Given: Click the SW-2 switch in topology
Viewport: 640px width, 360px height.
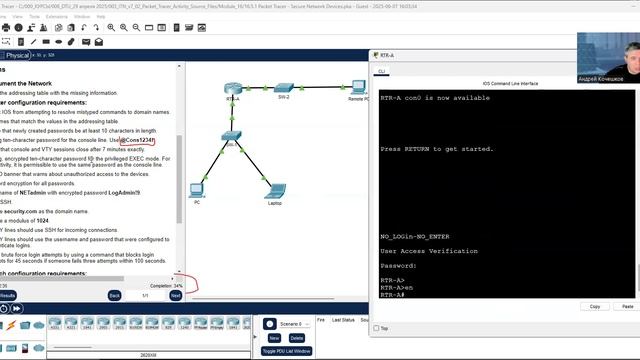Looking at the screenshot, I should coord(284,88).
